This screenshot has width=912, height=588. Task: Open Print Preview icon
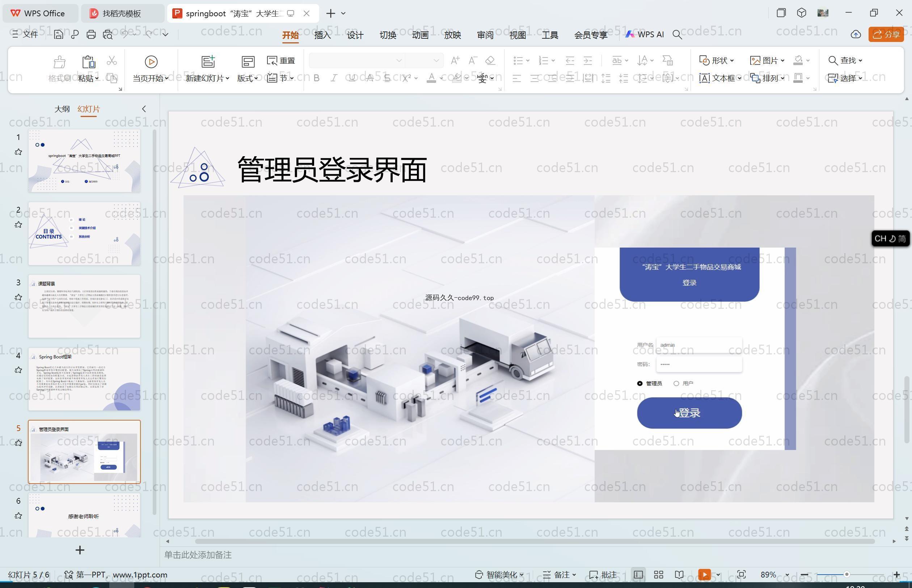(x=108, y=35)
